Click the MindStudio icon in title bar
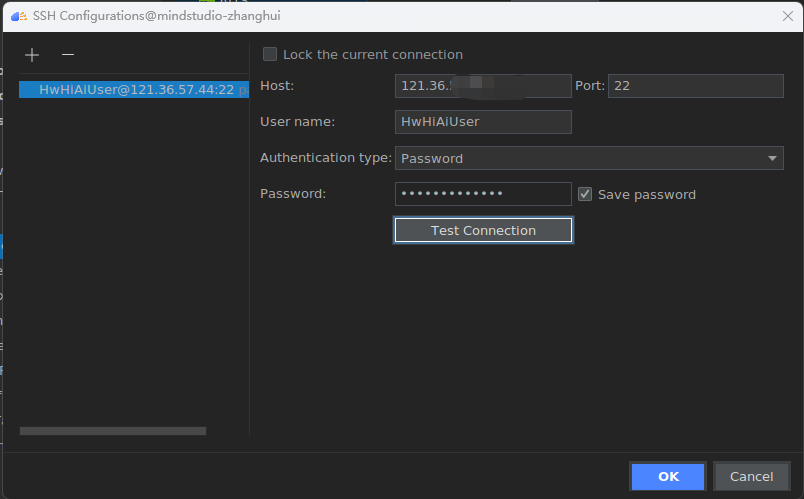The height and width of the screenshot is (499, 804). pos(18,15)
